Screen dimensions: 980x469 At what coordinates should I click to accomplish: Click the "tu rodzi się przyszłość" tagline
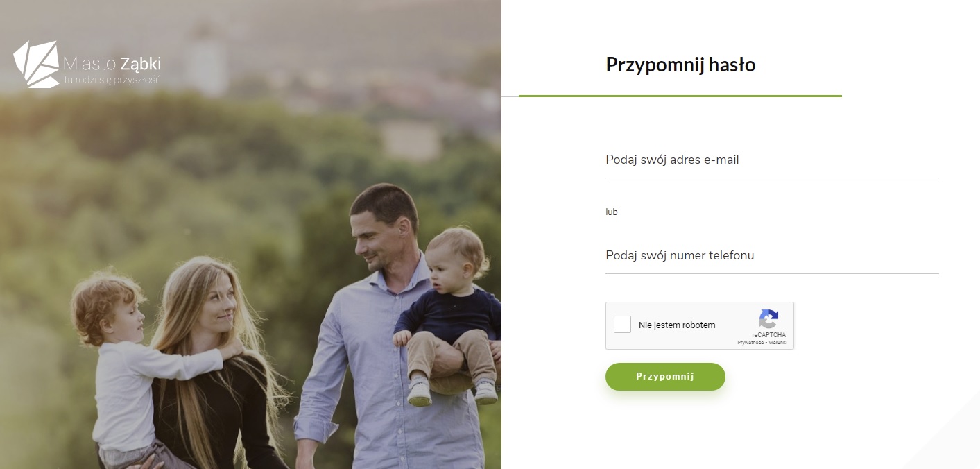pyautogui.click(x=112, y=80)
